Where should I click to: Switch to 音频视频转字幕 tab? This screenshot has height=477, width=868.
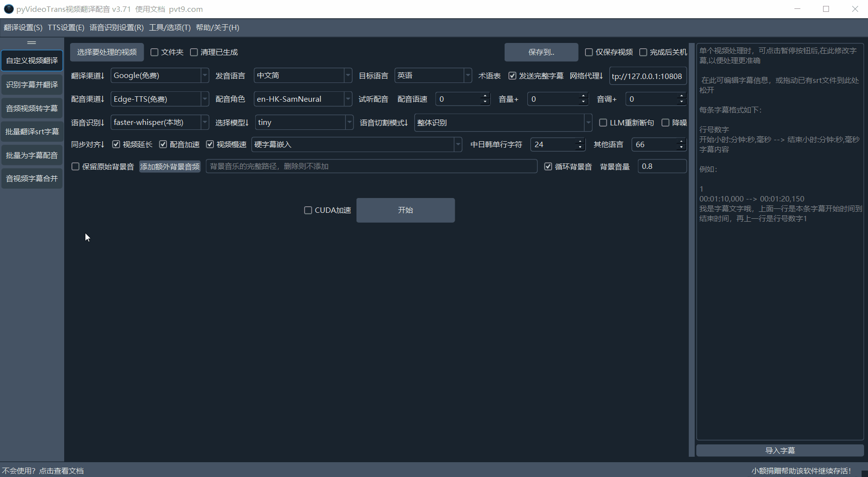tap(32, 108)
